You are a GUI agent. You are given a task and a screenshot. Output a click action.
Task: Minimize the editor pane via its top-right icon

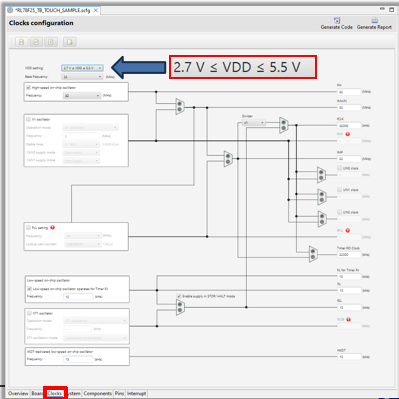click(x=382, y=9)
